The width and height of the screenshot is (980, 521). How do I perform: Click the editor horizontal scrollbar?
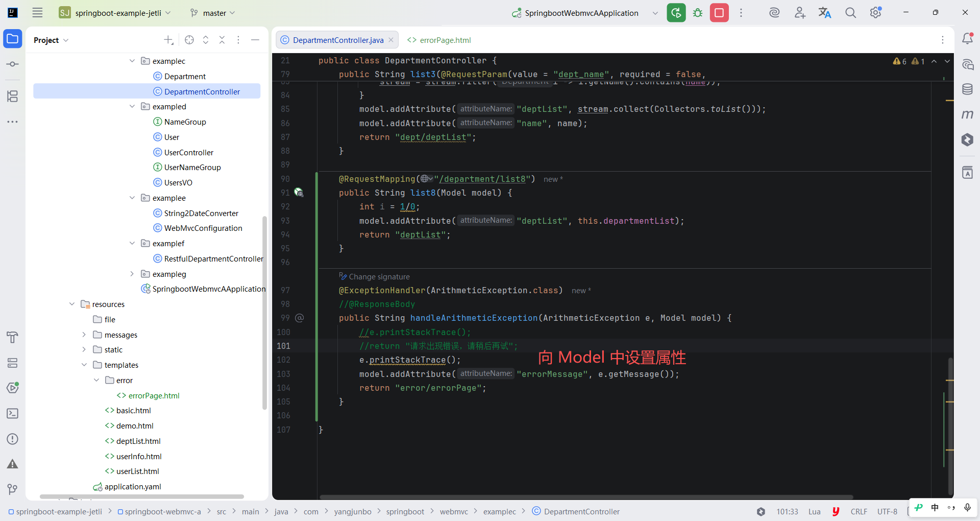pyautogui.click(x=586, y=497)
